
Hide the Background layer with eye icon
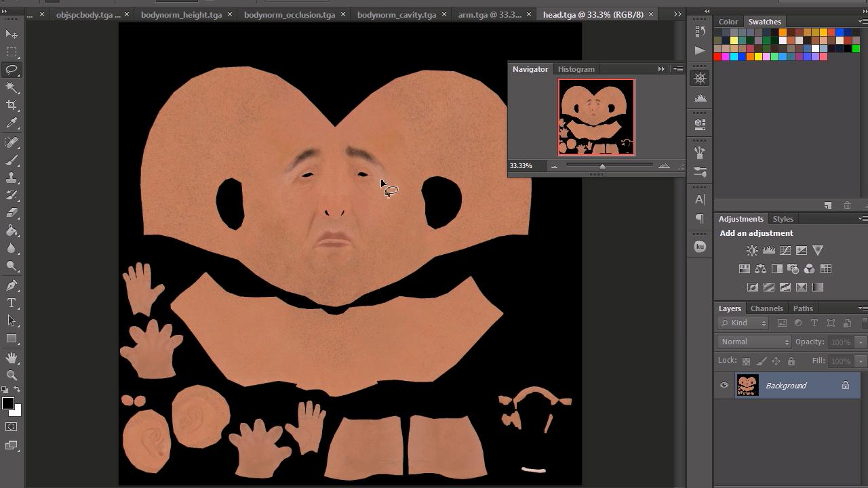(724, 386)
